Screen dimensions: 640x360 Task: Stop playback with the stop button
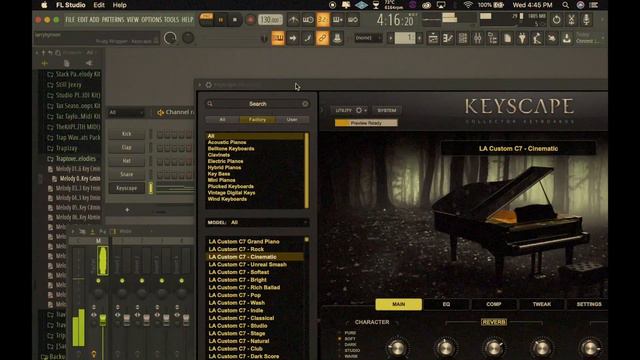click(x=235, y=20)
